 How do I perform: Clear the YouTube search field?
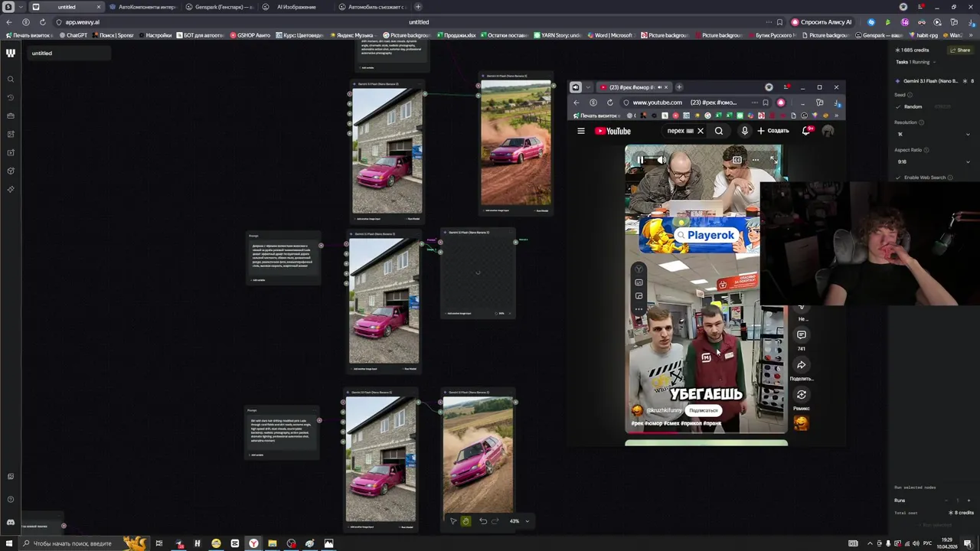(x=700, y=131)
